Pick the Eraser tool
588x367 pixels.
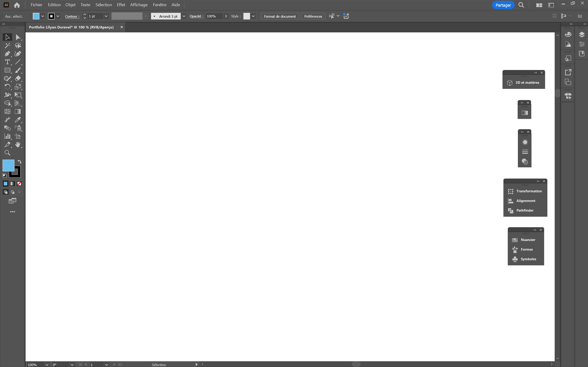[x=18, y=78]
